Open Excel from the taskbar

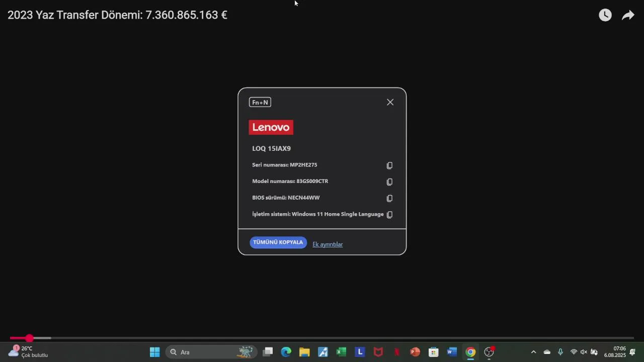(341, 352)
